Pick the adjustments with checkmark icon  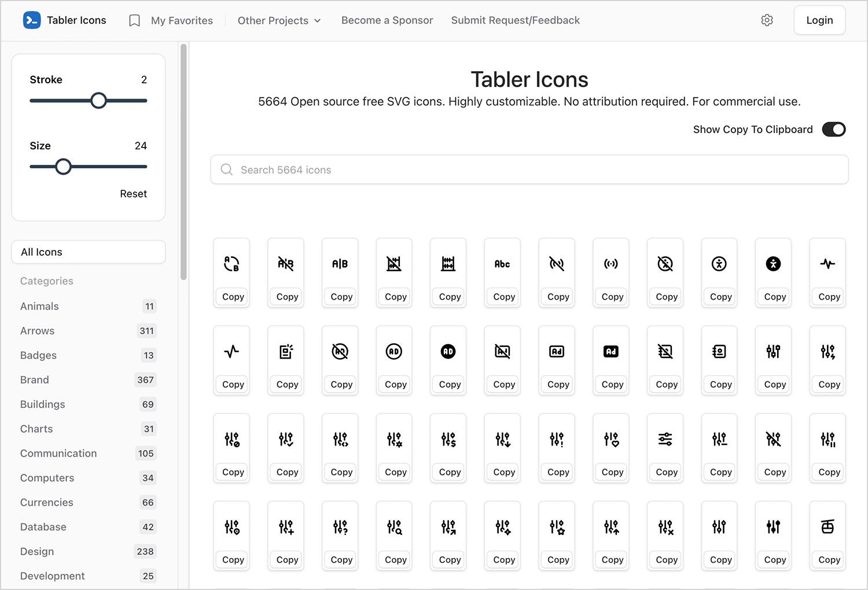[x=286, y=439]
